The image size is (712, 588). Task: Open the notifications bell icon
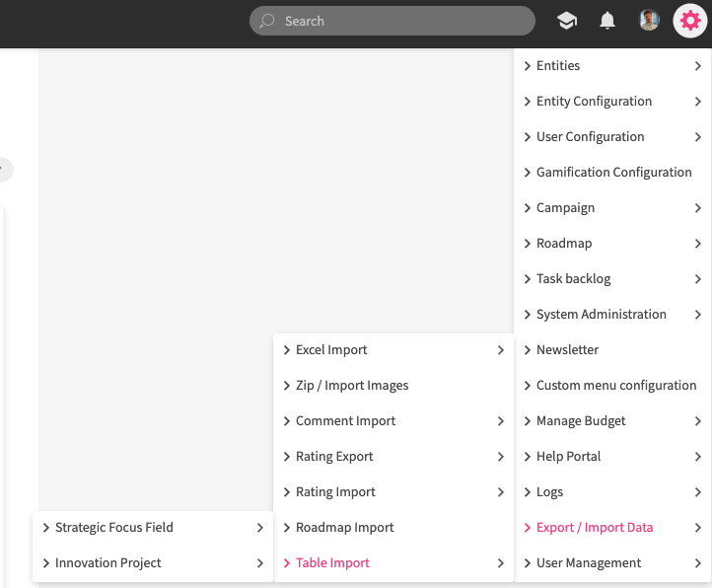point(607,21)
